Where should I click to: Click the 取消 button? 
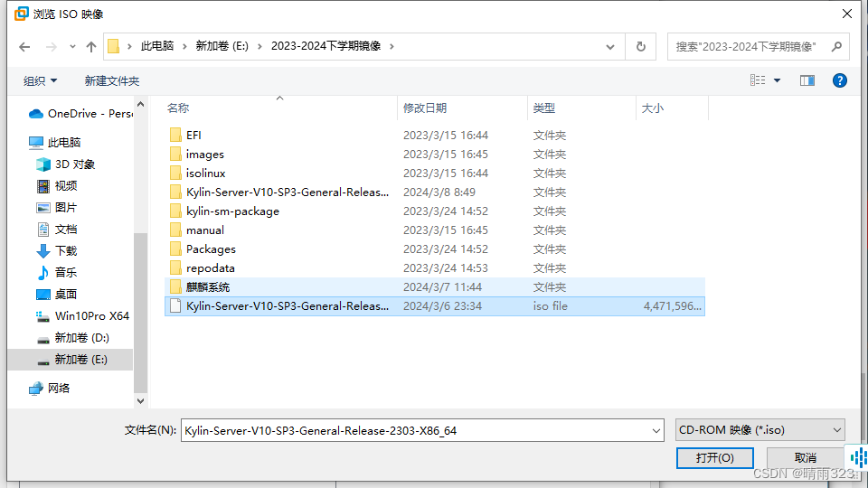click(x=805, y=457)
